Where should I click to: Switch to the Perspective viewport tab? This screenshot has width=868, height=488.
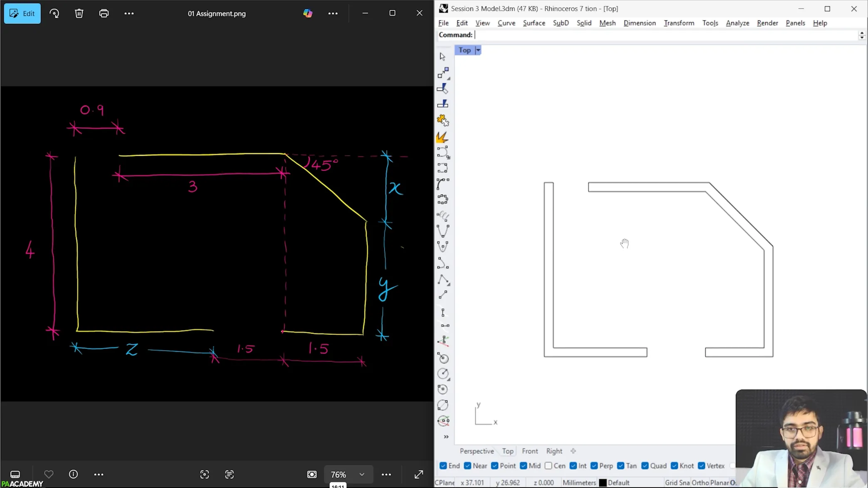click(476, 451)
